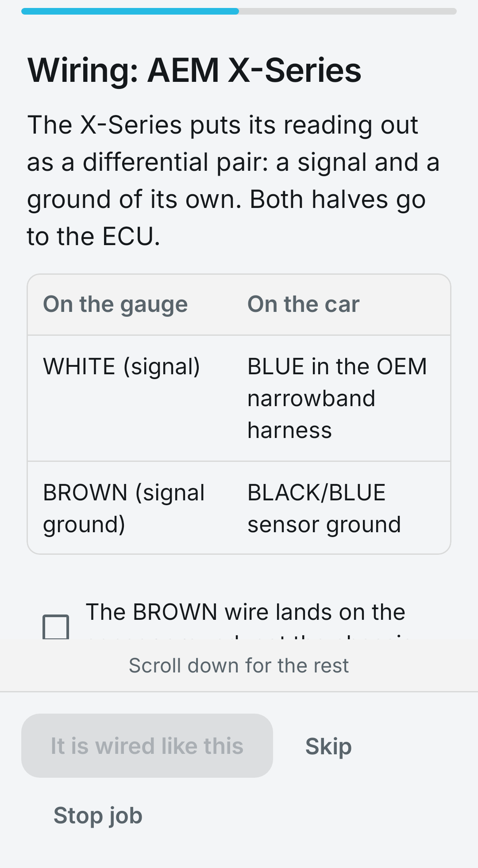Click the filled blue part of progress bar
The height and width of the screenshot is (868, 478).
point(130,11)
